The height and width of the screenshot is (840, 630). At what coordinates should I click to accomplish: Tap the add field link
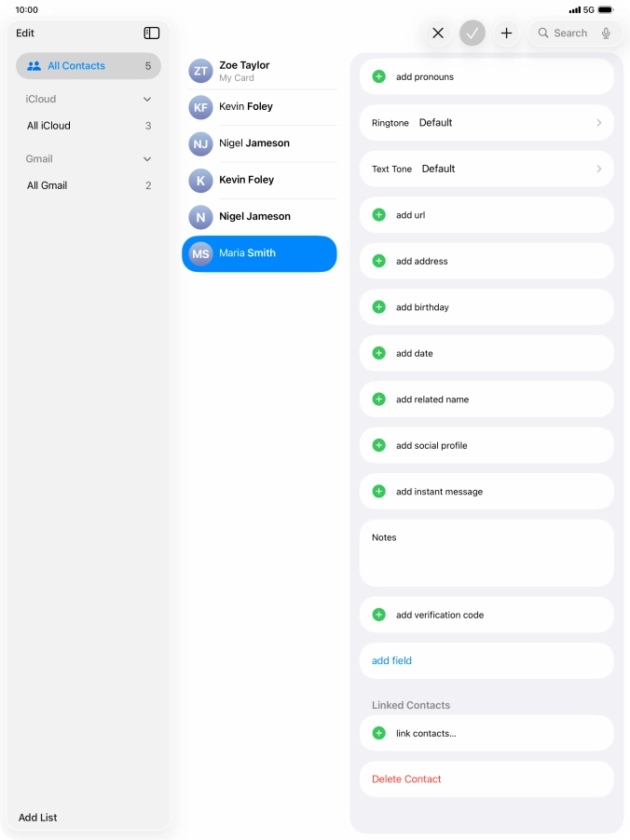pyautogui.click(x=391, y=660)
